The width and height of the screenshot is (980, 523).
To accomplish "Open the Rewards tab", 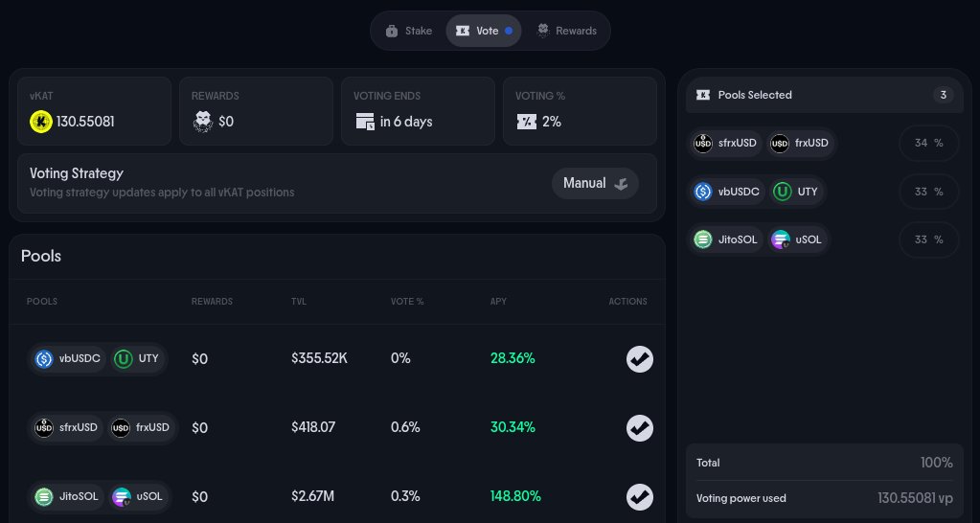I will (566, 31).
